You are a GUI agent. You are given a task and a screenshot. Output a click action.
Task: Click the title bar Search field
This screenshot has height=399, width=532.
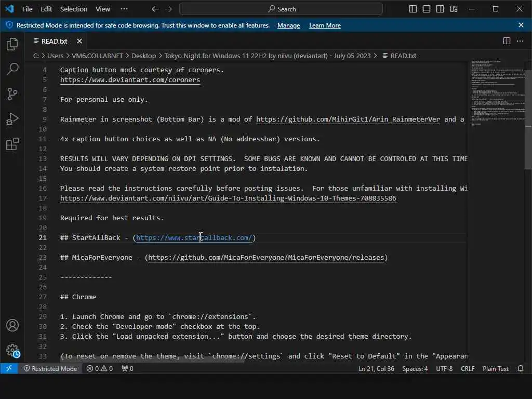[x=281, y=9]
